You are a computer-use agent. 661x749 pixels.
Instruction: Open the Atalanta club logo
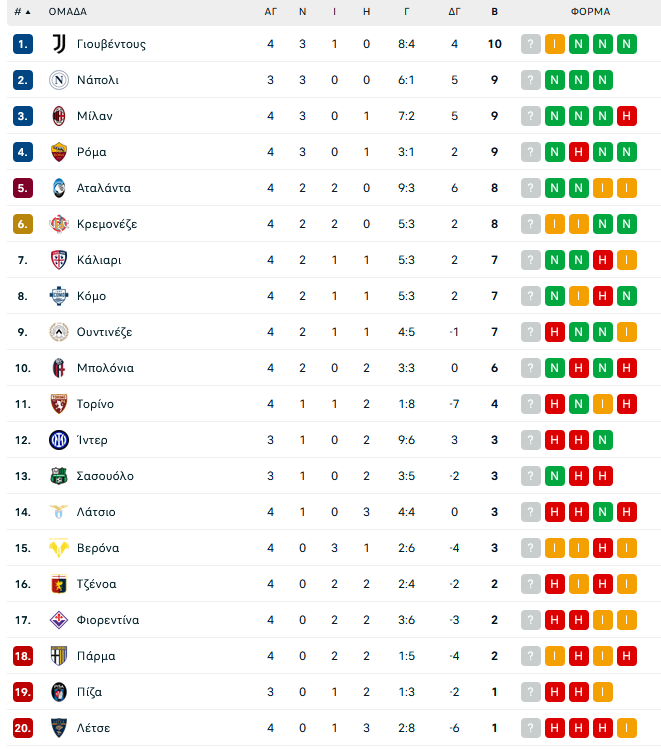pyautogui.click(x=59, y=188)
